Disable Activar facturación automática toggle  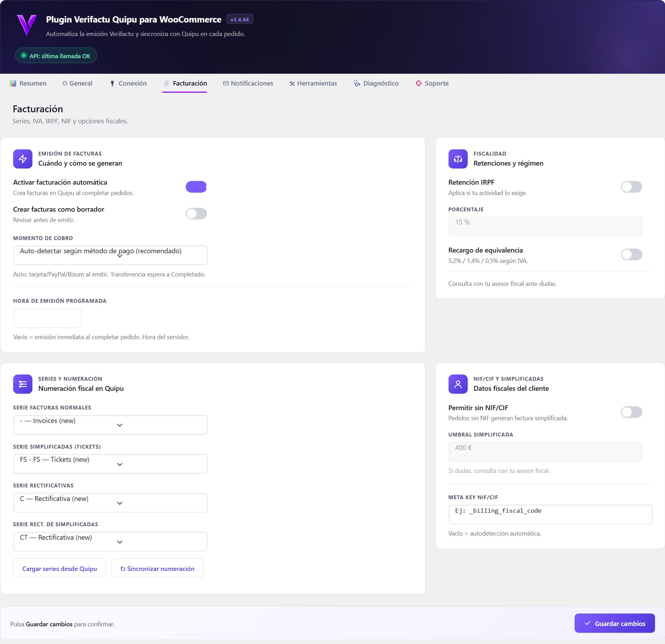point(196,187)
